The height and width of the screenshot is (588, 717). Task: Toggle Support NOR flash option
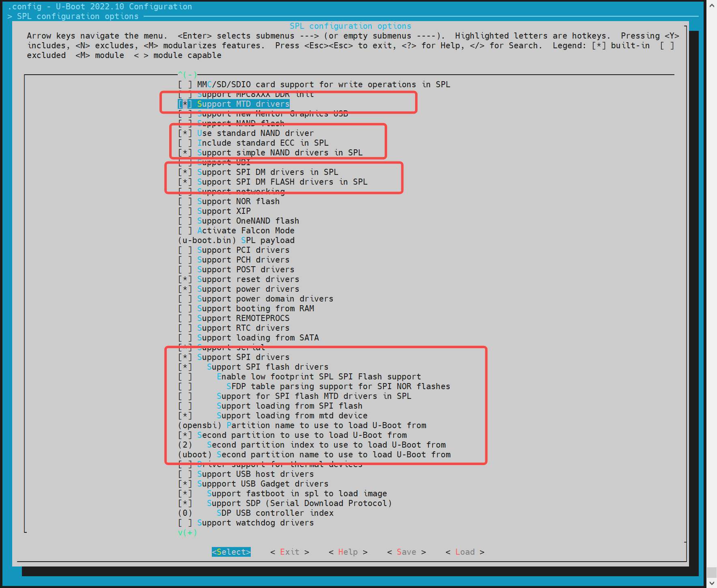tap(185, 201)
